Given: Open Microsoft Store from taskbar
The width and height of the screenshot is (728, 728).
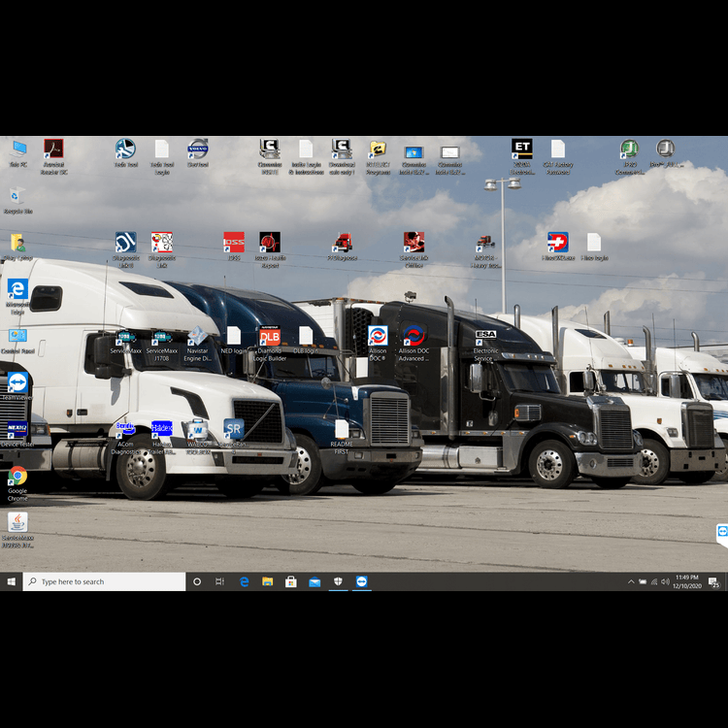Looking at the screenshot, I should tap(291, 581).
